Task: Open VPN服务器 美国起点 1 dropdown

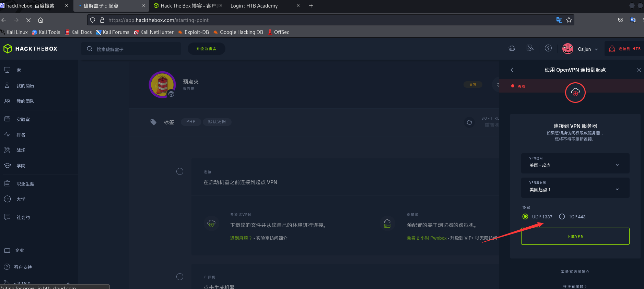Action: [575, 188]
